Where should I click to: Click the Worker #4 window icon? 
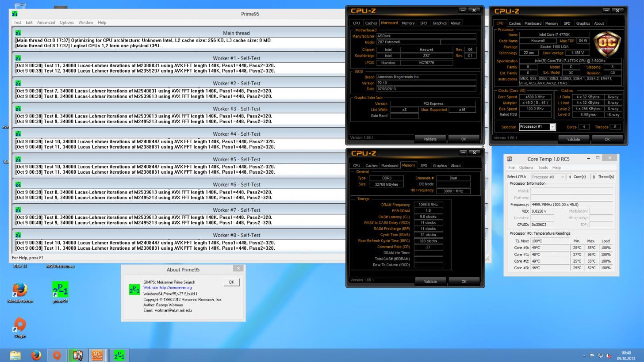[x=18, y=133]
